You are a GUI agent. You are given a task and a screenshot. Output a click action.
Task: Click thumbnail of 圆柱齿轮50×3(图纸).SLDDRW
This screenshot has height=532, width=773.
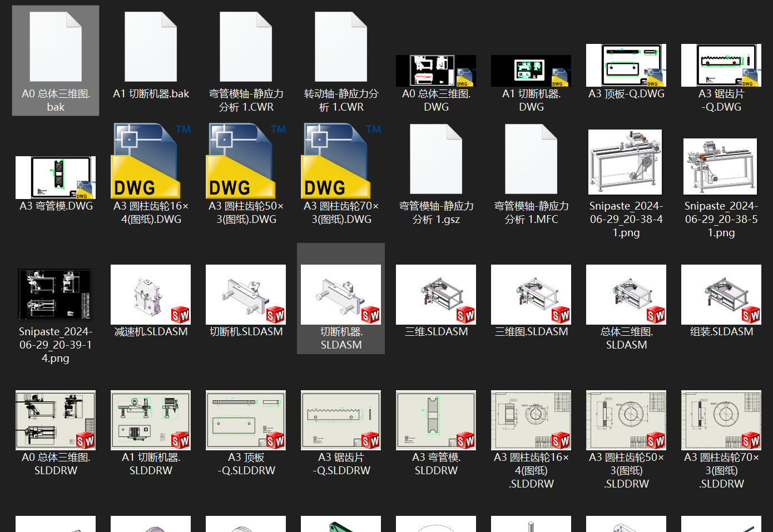point(626,420)
